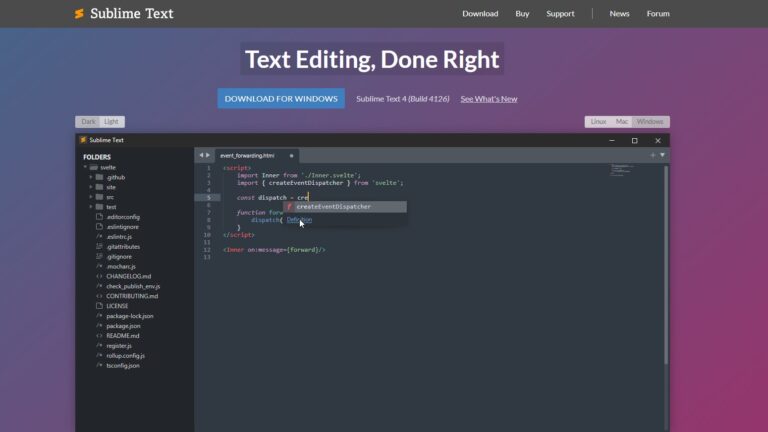The height and width of the screenshot is (432, 768).
Task: Switch screenshot theme to Dark
Action: point(88,121)
